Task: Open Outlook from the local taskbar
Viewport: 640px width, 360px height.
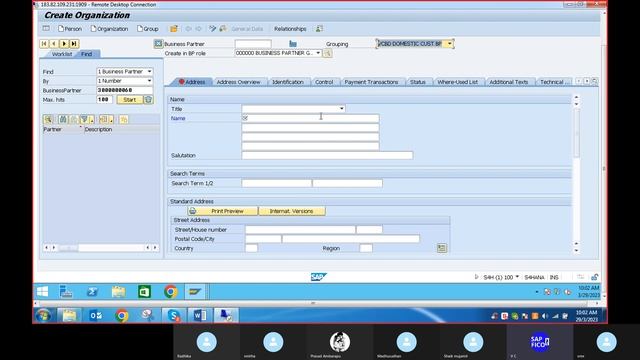Action: (x=96, y=316)
